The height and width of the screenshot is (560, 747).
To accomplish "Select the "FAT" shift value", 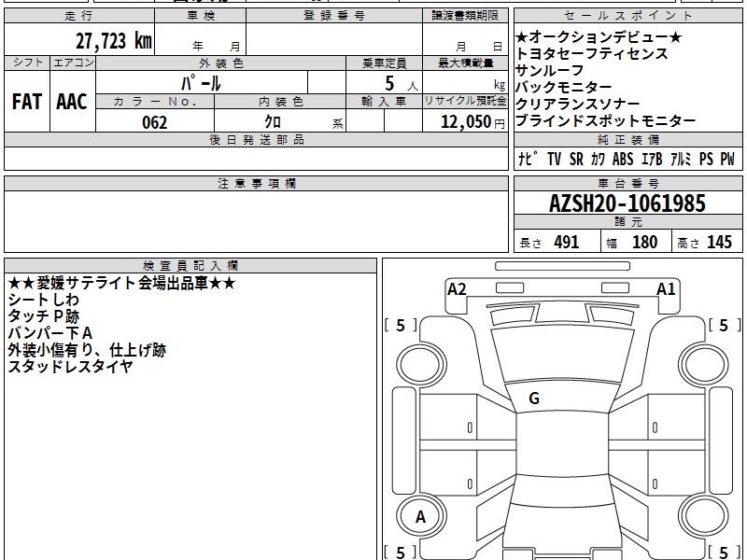I will tap(27, 102).
